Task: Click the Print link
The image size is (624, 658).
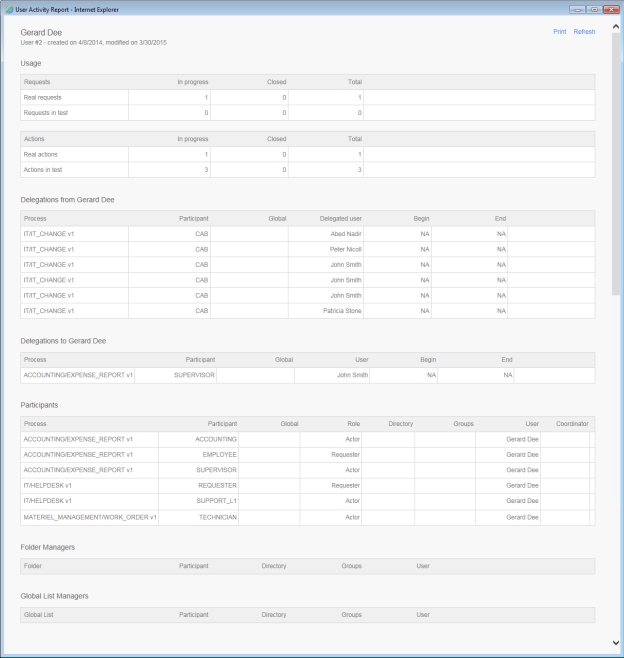Action: (559, 32)
